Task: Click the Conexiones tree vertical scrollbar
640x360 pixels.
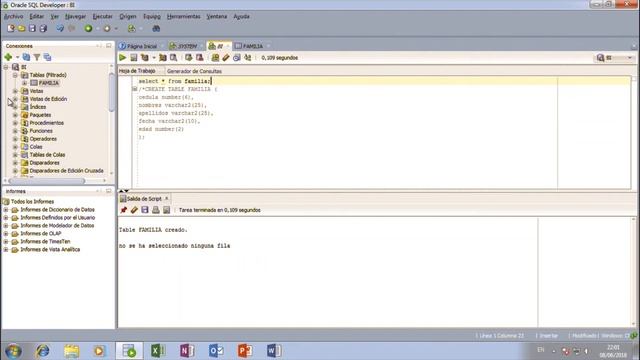Action: [x=112, y=92]
